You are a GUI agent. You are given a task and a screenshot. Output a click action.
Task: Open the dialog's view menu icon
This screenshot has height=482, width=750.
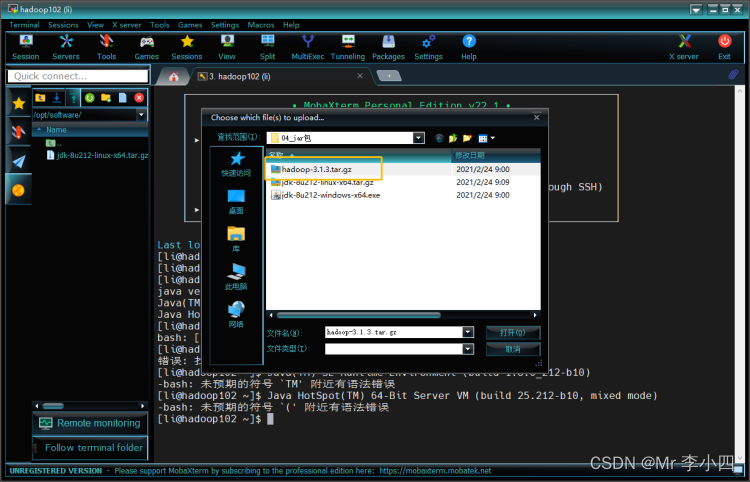pyautogui.click(x=486, y=138)
